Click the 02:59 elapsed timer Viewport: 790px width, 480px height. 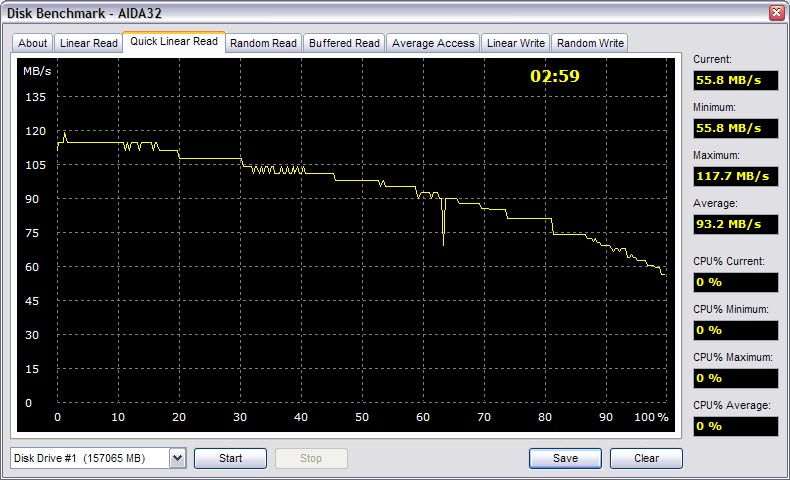[555, 76]
